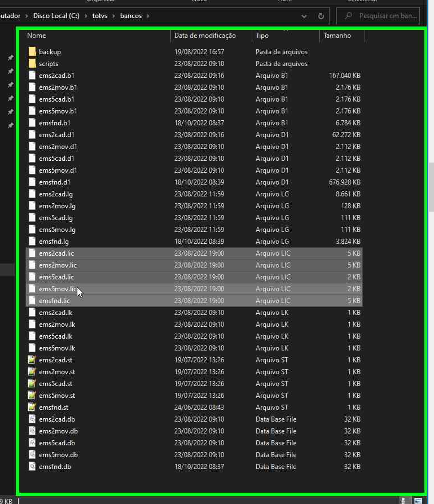Click the 167.040 KB size value
Screen dimensions: 434x504
click(x=345, y=75)
